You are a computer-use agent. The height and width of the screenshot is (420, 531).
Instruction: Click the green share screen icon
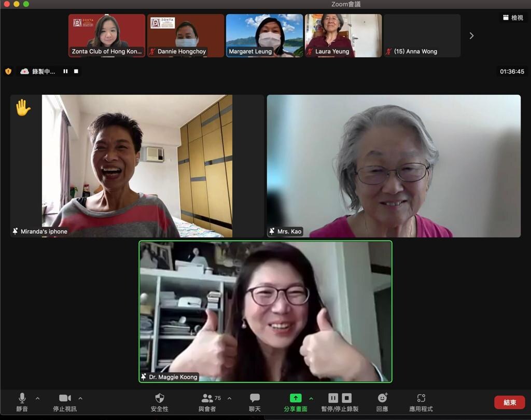click(x=295, y=398)
